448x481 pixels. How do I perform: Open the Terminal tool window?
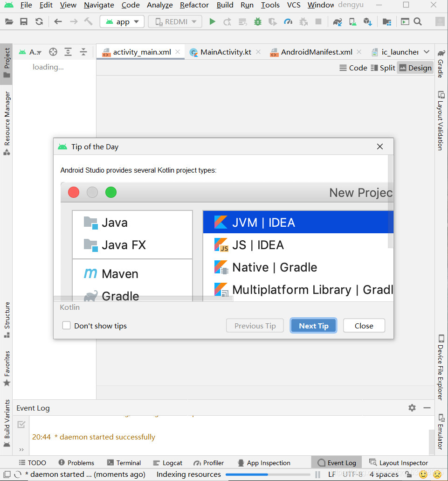(124, 463)
